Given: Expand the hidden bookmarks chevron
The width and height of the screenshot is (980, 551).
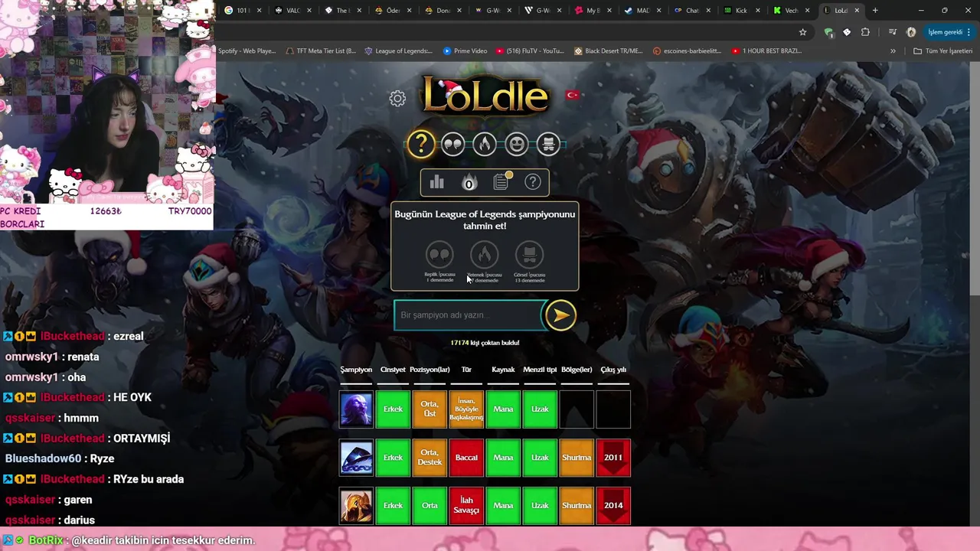Looking at the screenshot, I should tap(893, 51).
